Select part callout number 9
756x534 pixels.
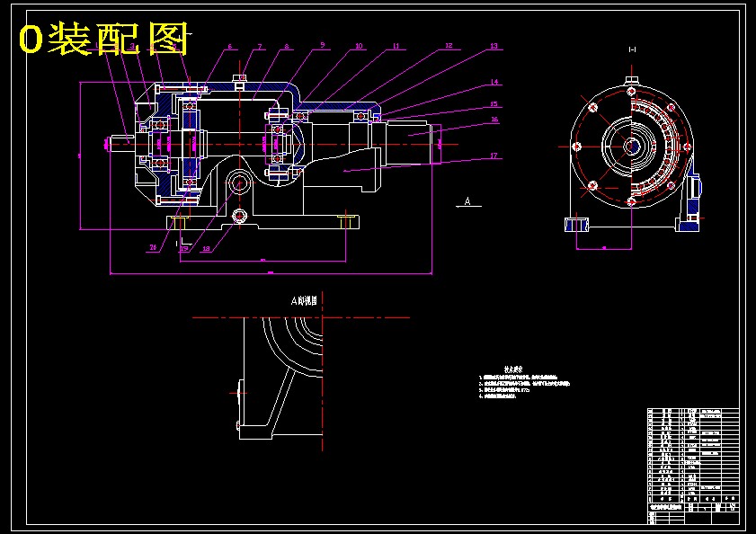323,45
